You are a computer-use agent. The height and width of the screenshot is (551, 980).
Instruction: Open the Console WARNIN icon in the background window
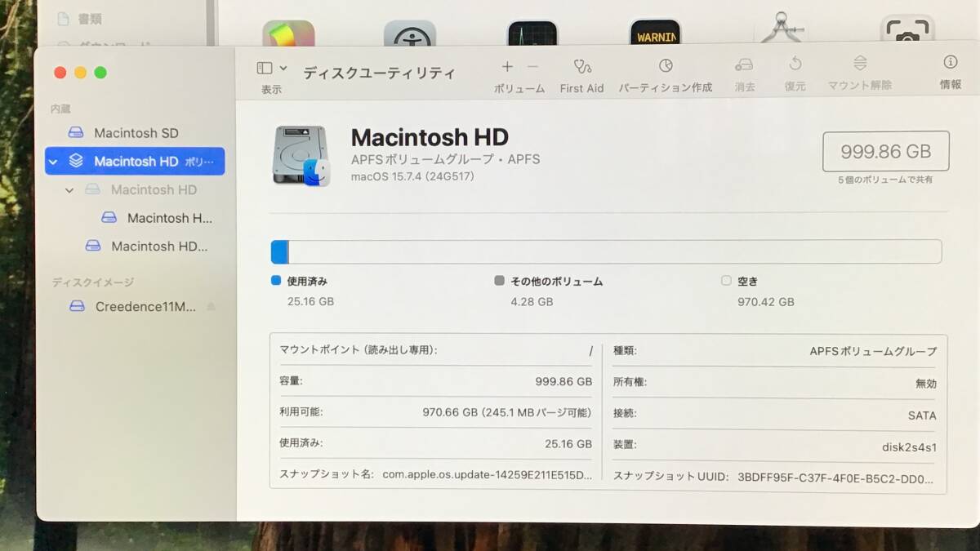click(x=655, y=33)
